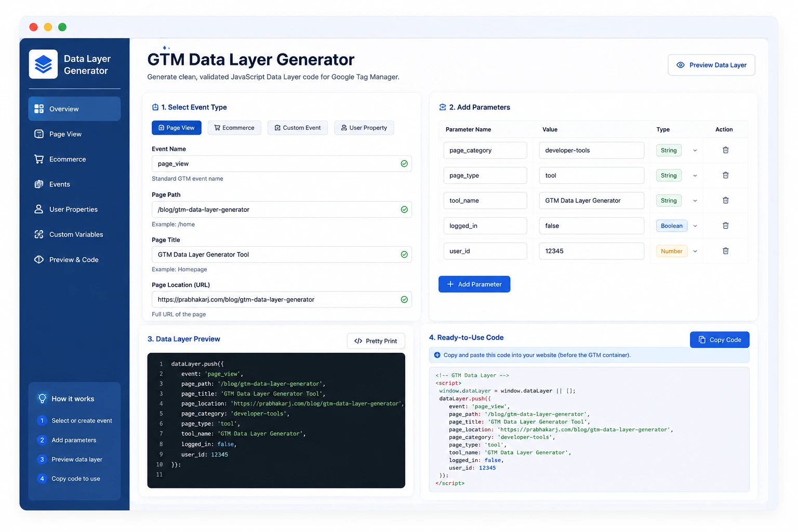Click the Copy Code button
Screen dimensions: 798x532
tap(720, 340)
